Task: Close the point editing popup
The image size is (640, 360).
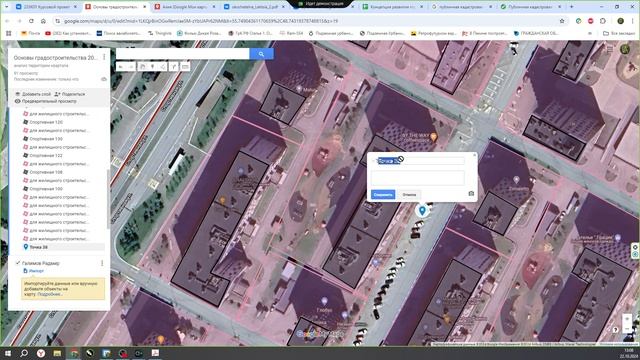Action: [x=474, y=155]
